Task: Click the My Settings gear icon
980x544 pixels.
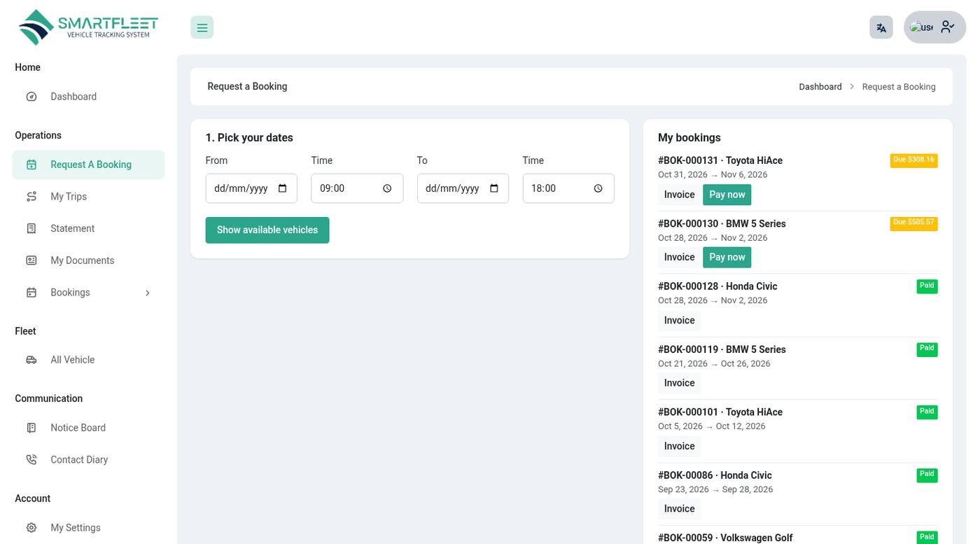Action: (x=31, y=528)
